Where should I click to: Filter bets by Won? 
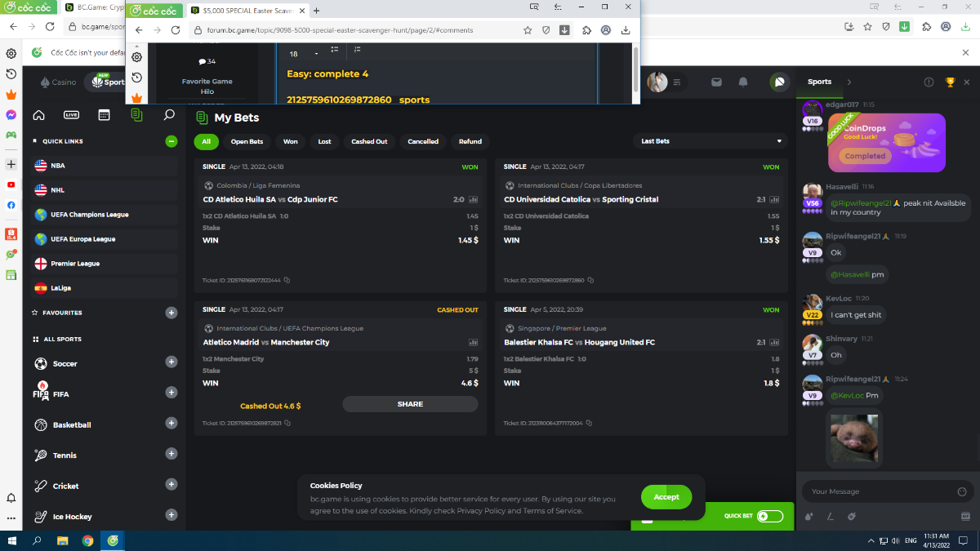coord(290,141)
